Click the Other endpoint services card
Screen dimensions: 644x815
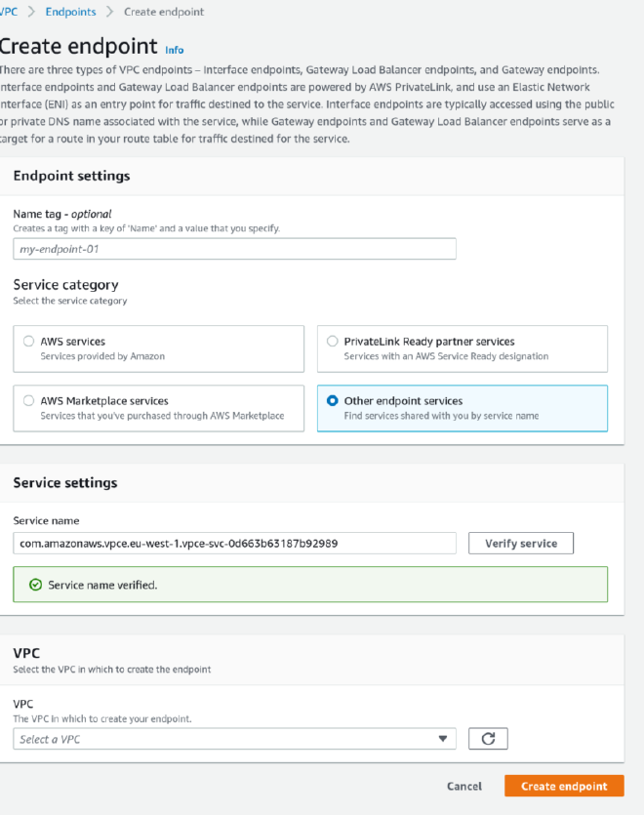click(462, 407)
